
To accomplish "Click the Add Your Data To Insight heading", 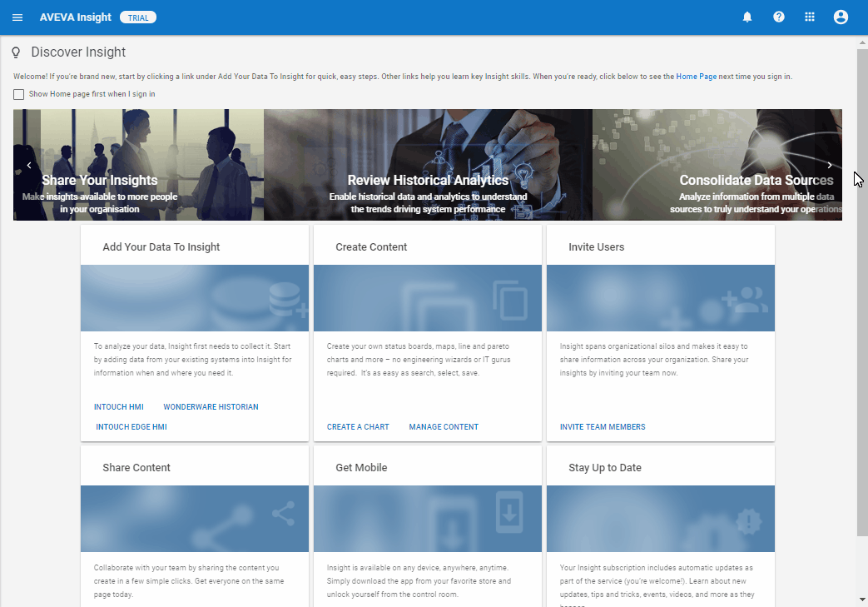I will pyautogui.click(x=161, y=247).
